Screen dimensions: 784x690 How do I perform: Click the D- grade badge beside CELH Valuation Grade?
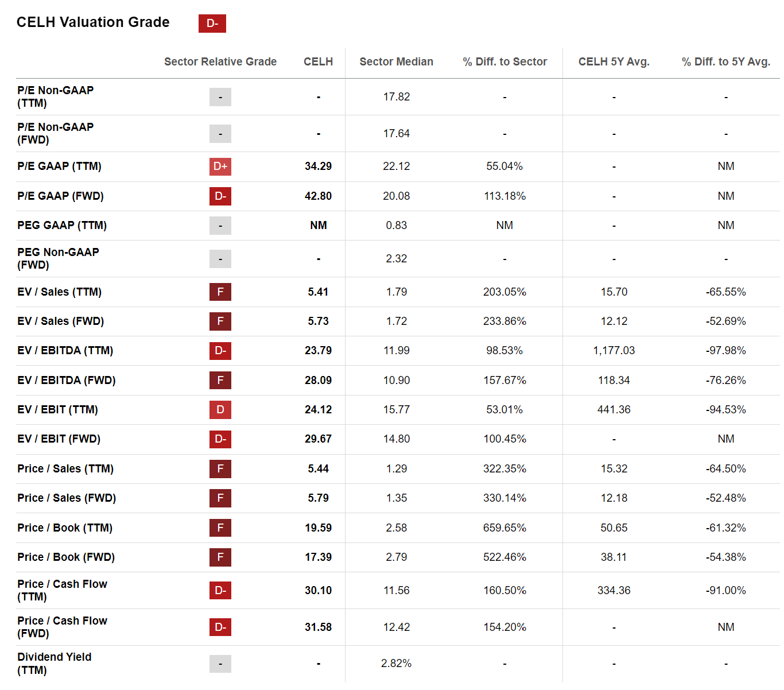pos(212,24)
